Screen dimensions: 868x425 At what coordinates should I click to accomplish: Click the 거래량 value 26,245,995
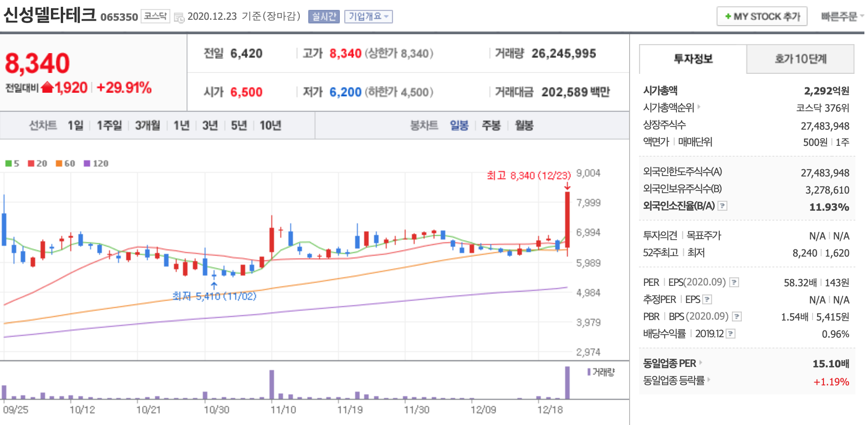pyautogui.click(x=564, y=54)
